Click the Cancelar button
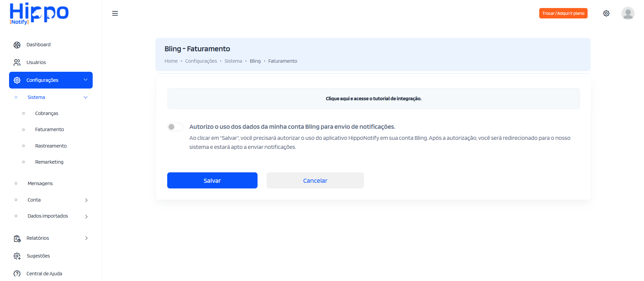This screenshot has height=281, width=644. [315, 180]
